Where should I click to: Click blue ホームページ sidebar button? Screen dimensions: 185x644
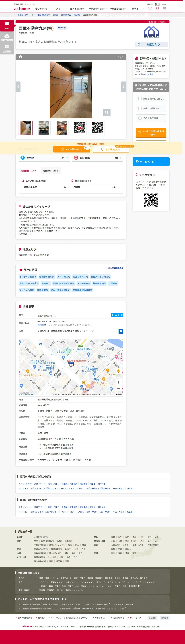[x=151, y=161]
